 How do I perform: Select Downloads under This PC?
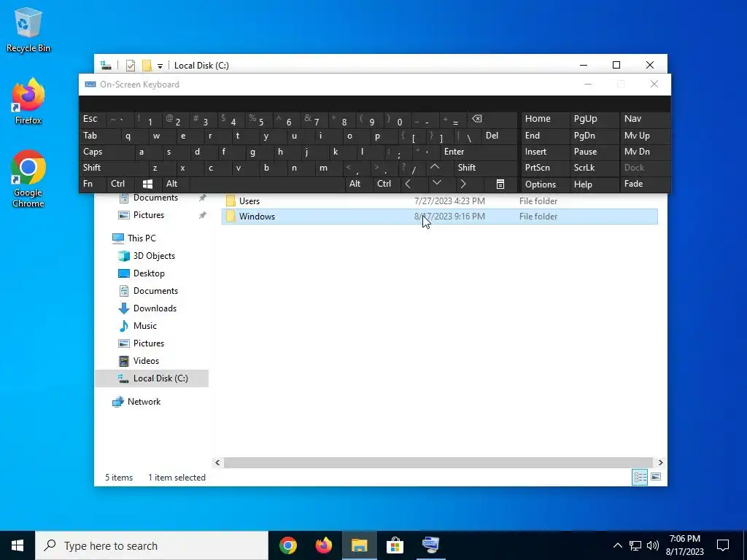click(155, 308)
